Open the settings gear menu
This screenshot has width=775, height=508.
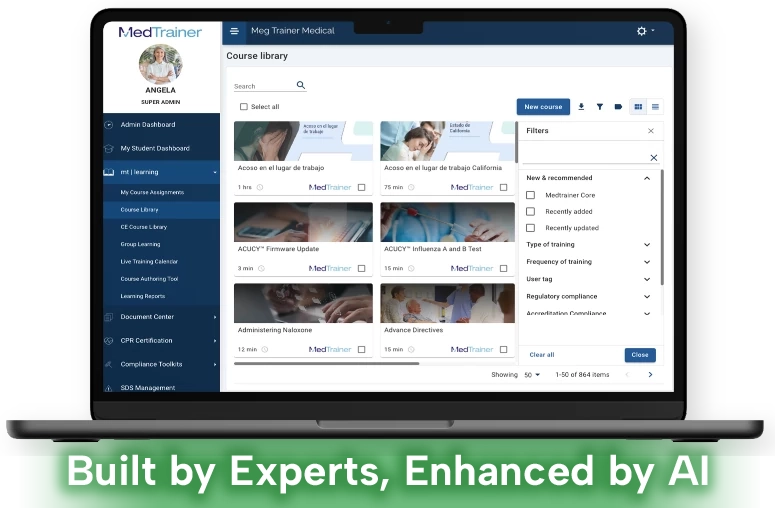[x=642, y=31]
